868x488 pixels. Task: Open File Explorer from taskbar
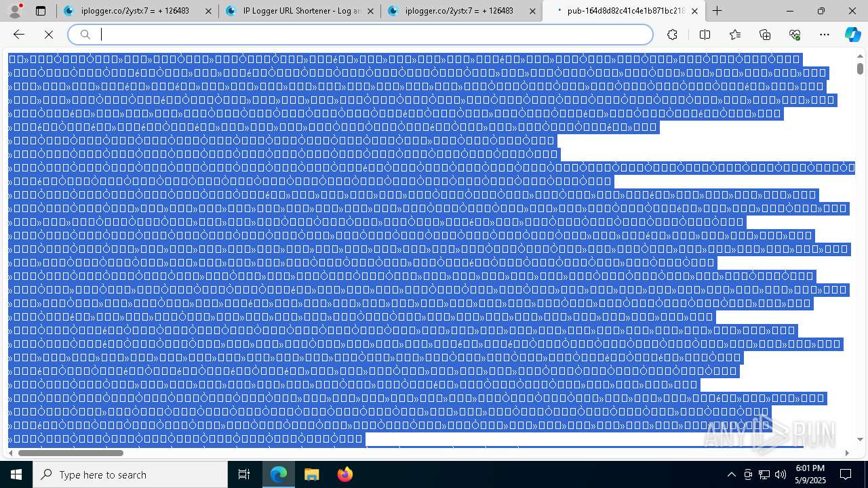click(311, 474)
